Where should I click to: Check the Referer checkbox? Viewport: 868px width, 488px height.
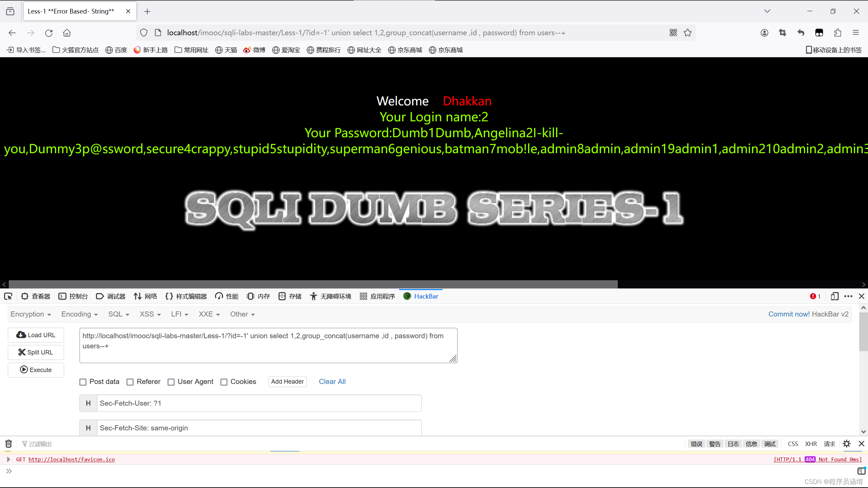coord(130,382)
